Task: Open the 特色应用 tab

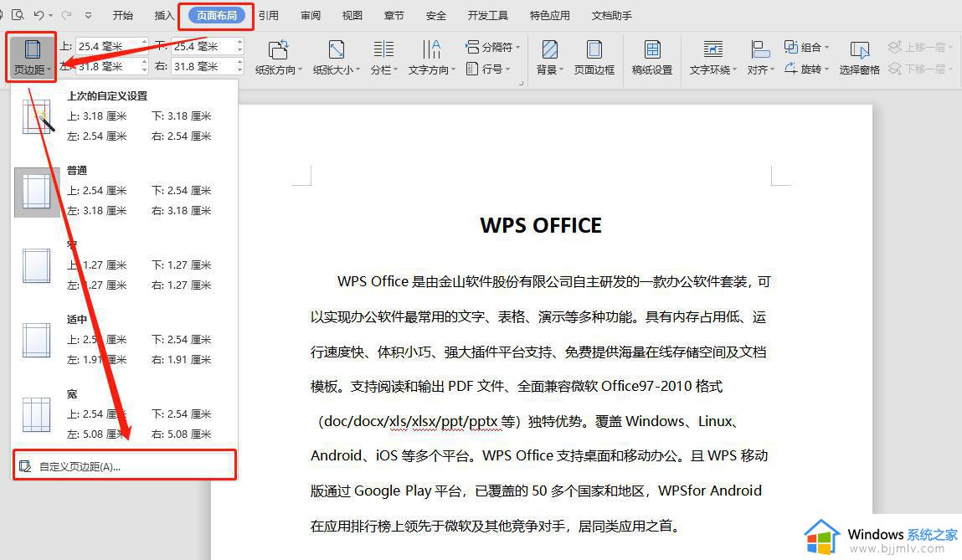Action: [550, 15]
